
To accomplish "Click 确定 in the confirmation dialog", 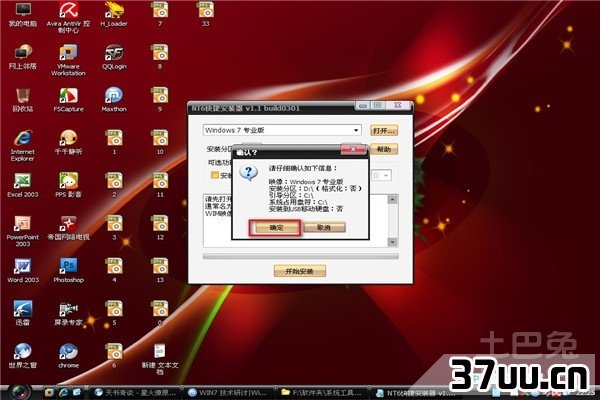I will tap(276, 228).
